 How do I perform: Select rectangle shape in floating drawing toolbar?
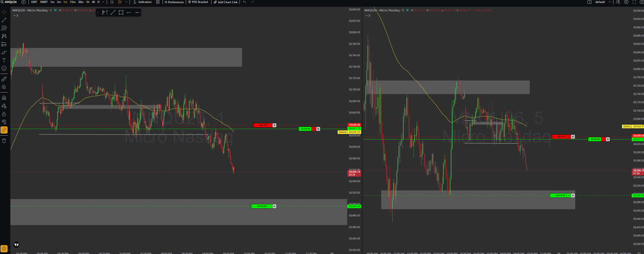pyautogui.click(x=121, y=12)
